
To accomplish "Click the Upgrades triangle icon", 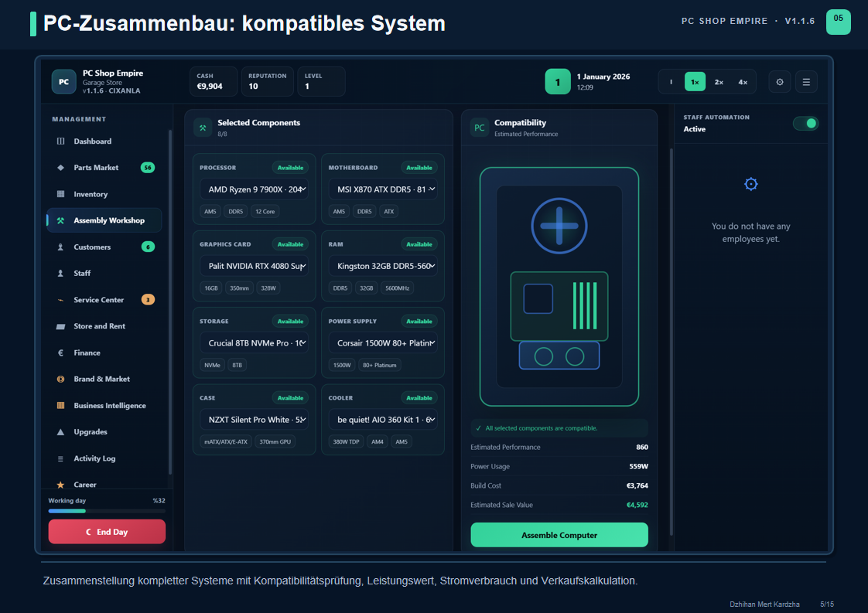I will (61, 432).
